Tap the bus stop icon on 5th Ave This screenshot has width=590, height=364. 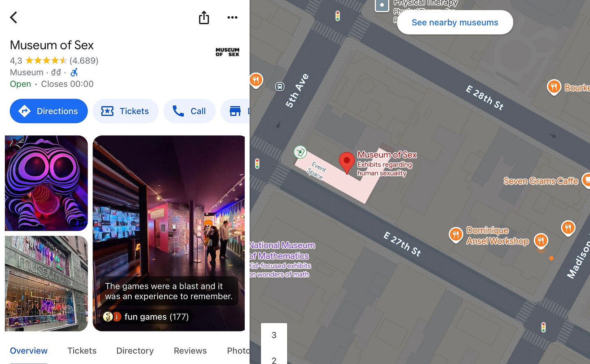coord(280,86)
